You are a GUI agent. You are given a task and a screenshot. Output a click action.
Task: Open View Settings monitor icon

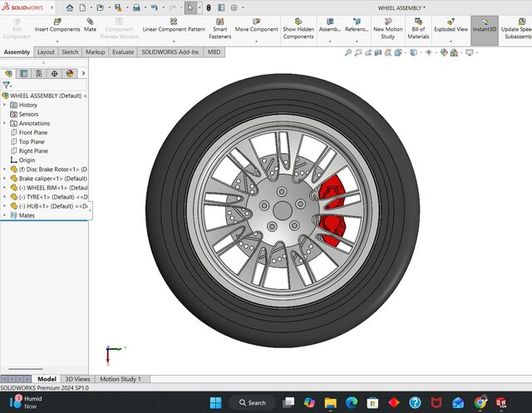click(469, 52)
